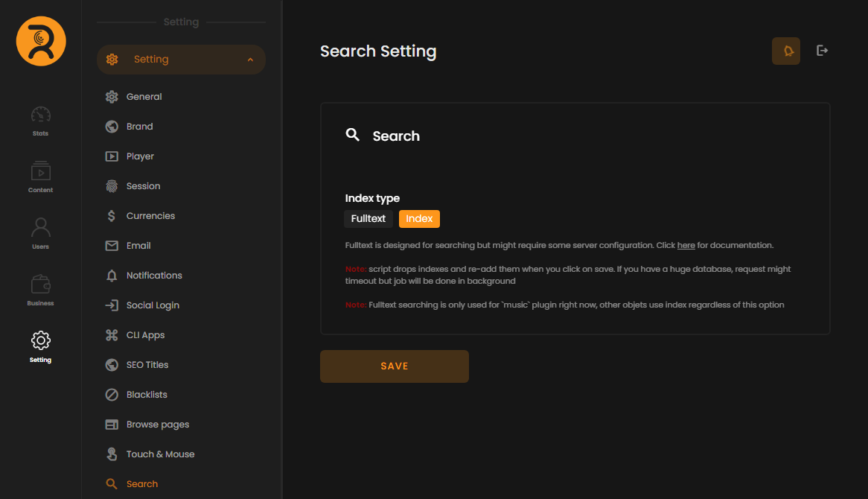Open the 'here' documentation link
Screen dimensions: 868x499
point(686,245)
